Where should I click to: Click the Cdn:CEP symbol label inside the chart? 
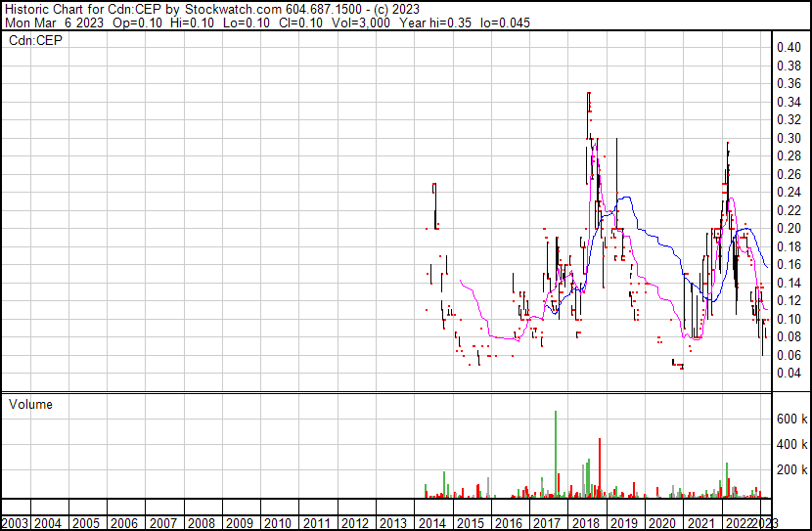(x=34, y=41)
